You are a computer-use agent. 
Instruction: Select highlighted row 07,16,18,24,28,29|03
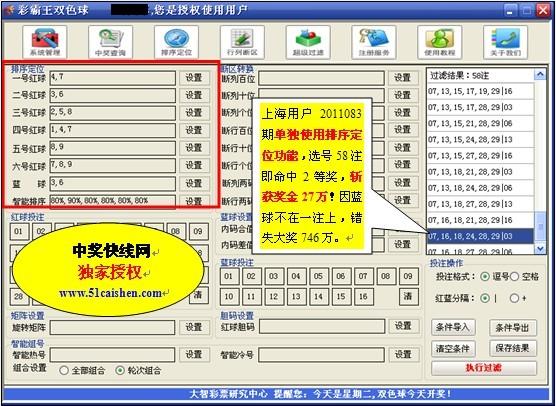click(x=480, y=236)
